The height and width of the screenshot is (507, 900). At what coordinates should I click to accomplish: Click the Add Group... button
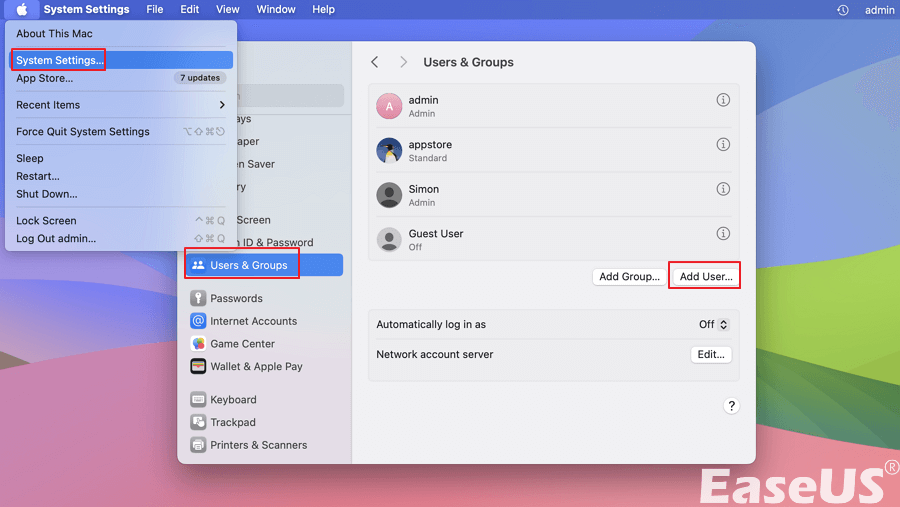[x=629, y=276]
